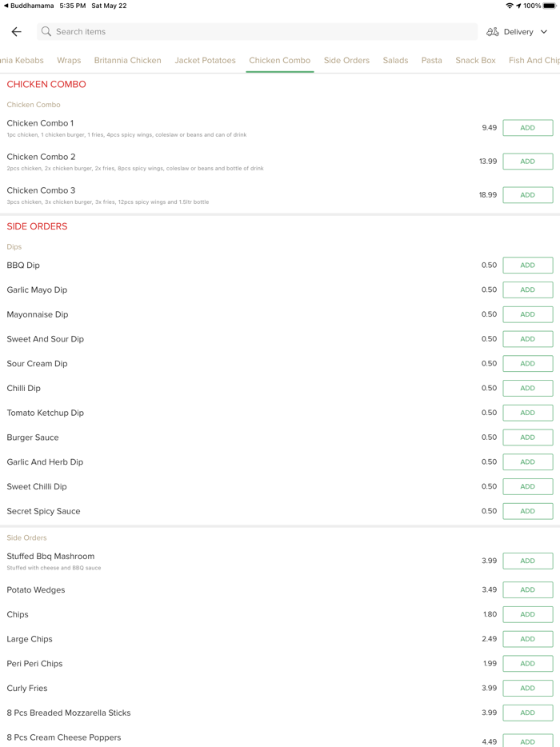
Task: Tap the Buddhamama back-to-app indicator
Action: (x=29, y=6)
